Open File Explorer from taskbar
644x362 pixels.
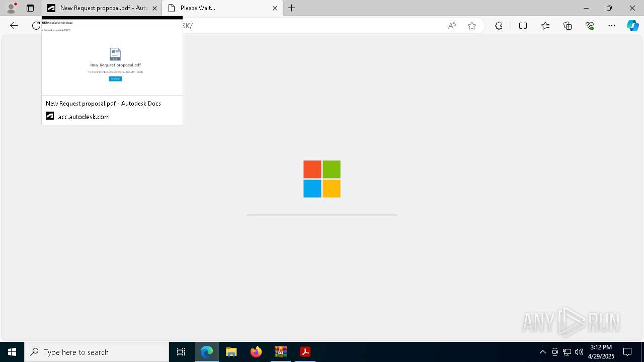pyautogui.click(x=231, y=352)
